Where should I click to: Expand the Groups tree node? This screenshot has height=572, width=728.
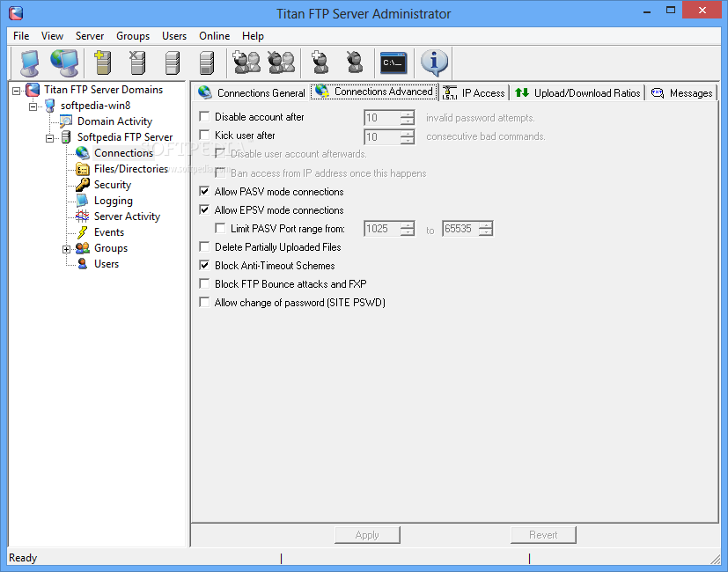coord(66,249)
